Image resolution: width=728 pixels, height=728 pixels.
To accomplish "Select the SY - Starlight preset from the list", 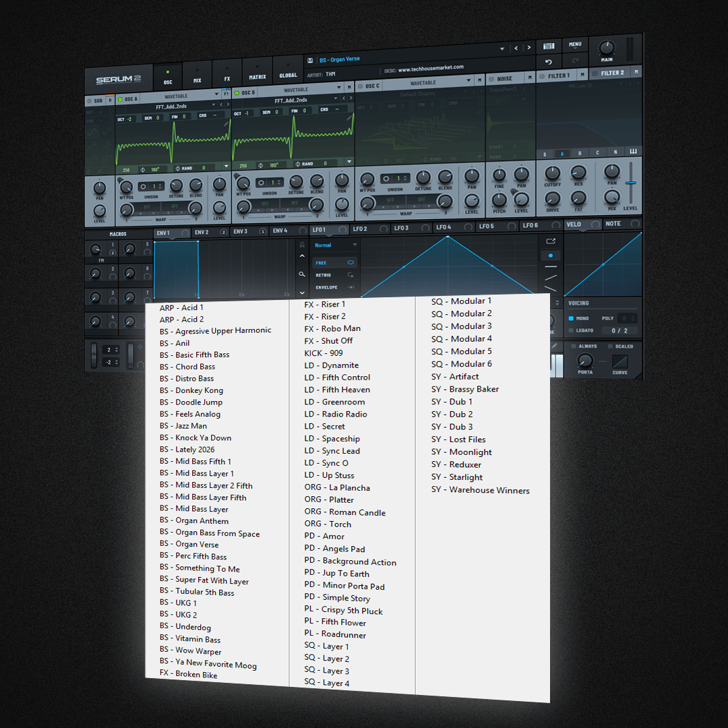I will point(457,477).
